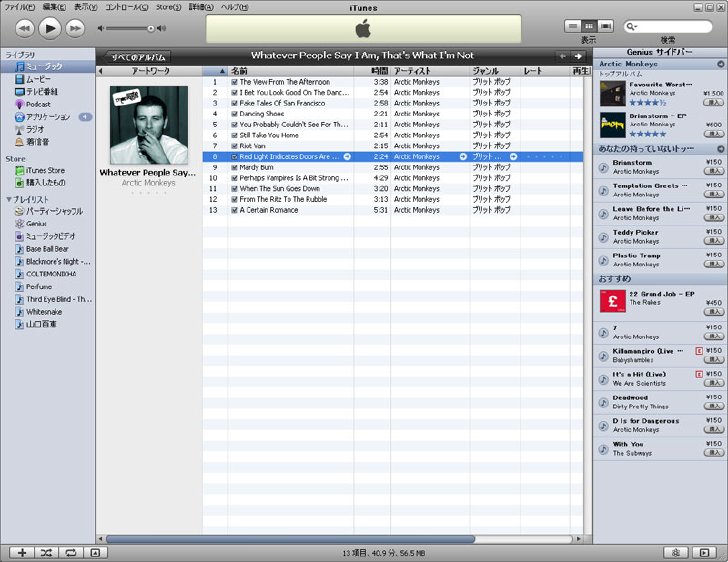Screen dimensions: 728x562
Task: Sort by アーティスト column header
Action: click(430, 71)
